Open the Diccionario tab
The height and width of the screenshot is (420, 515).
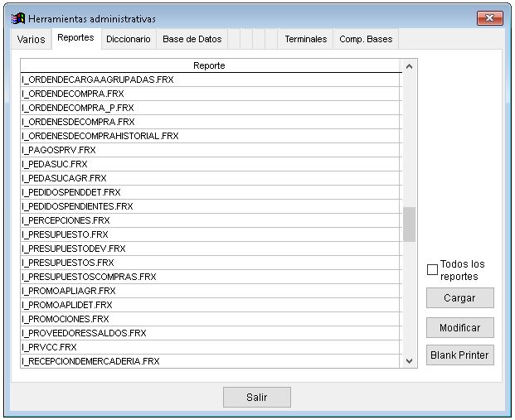[128, 39]
